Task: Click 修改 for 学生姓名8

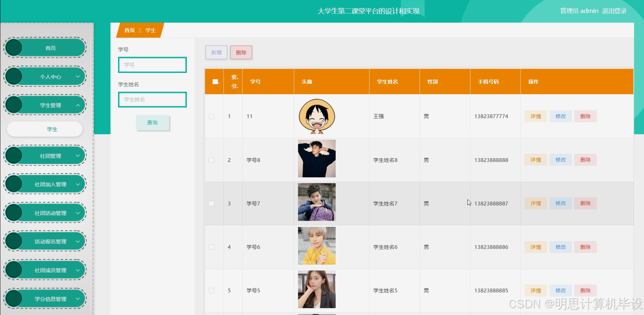Action: (x=561, y=160)
